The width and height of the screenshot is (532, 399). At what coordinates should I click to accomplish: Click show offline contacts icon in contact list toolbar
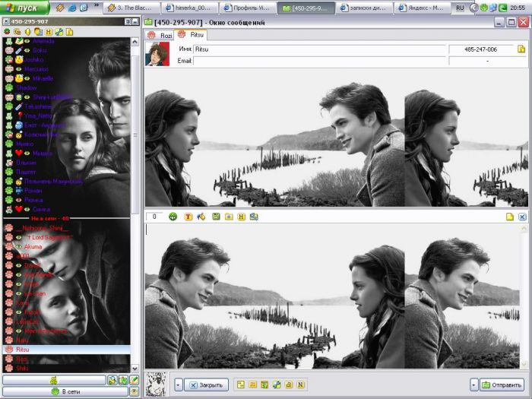pos(38,32)
